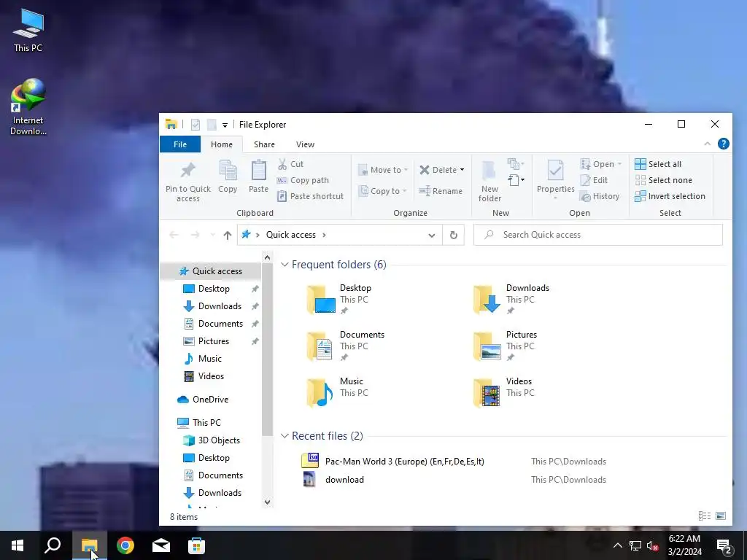747x560 pixels.
Task: Open File Explorer Help question mark
Action: (723, 144)
